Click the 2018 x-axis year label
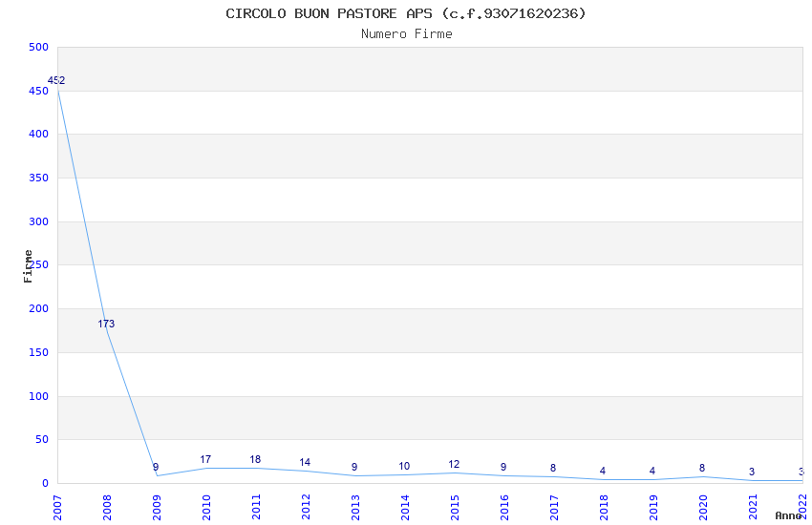This screenshot has height=525, width=812. [x=605, y=508]
